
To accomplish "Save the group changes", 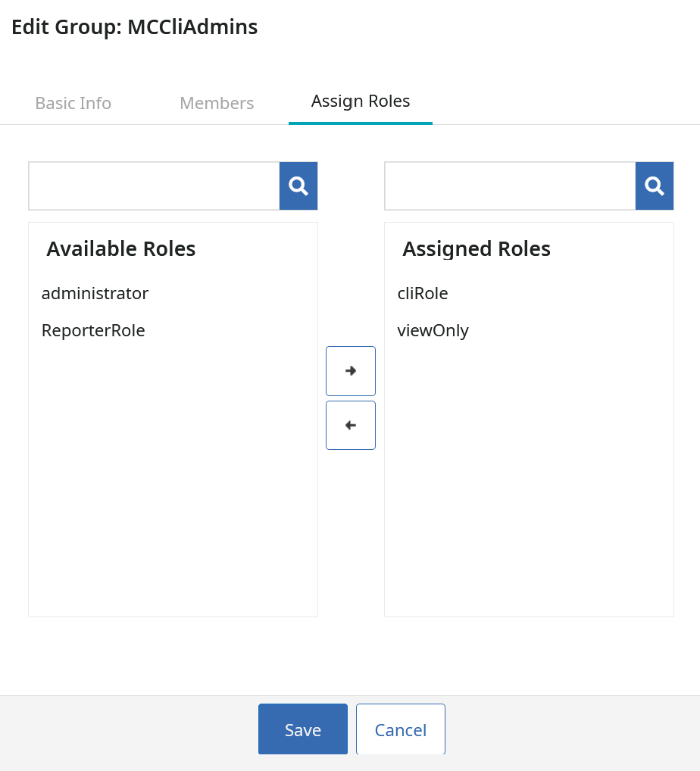I will pos(303,729).
